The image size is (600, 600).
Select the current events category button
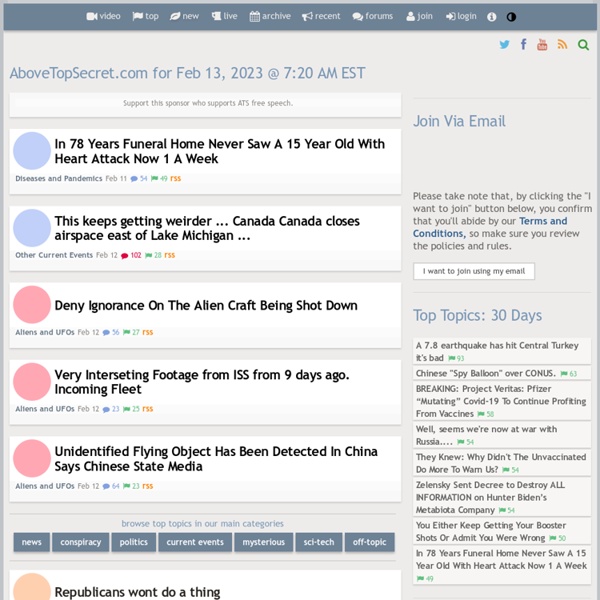point(195,542)
